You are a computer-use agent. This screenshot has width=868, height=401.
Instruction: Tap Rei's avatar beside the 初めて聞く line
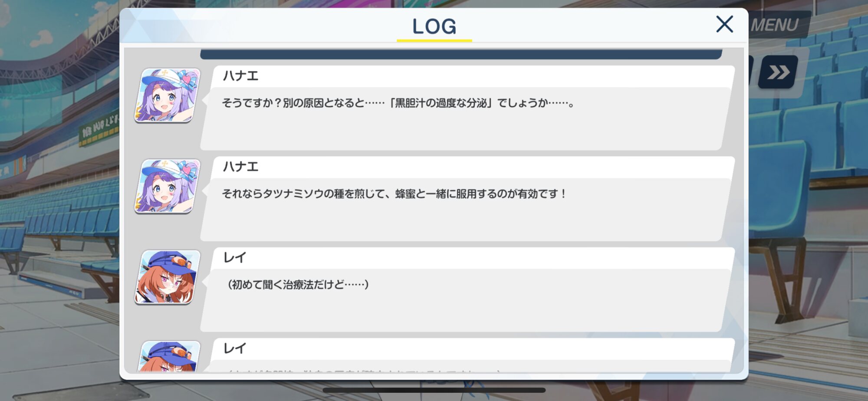coord(168,277)
